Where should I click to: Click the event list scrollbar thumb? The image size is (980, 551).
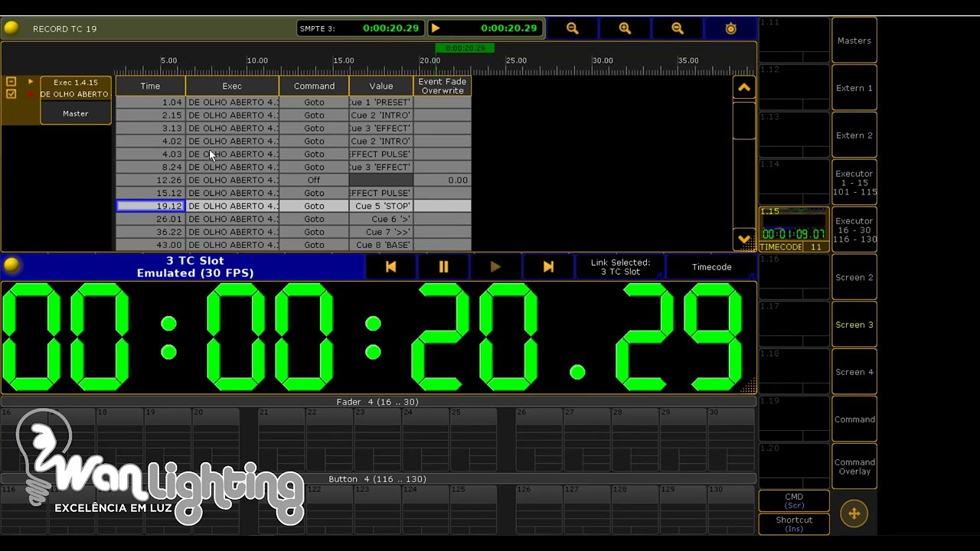coord(743,120)
